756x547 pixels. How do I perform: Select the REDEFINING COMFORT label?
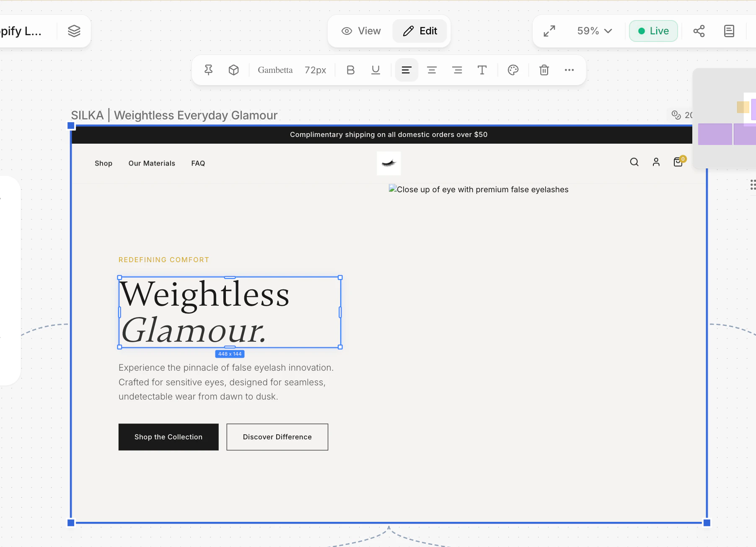coord(164,260)
